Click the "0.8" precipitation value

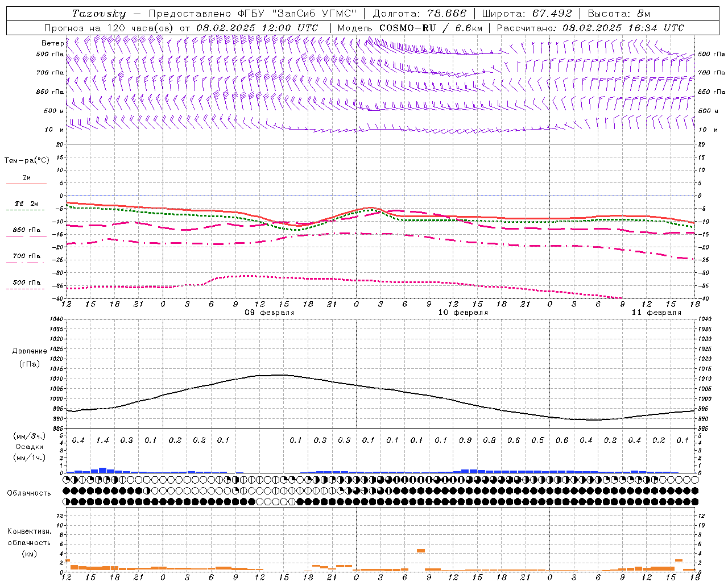pyautogui.click(x=489, y=440)
